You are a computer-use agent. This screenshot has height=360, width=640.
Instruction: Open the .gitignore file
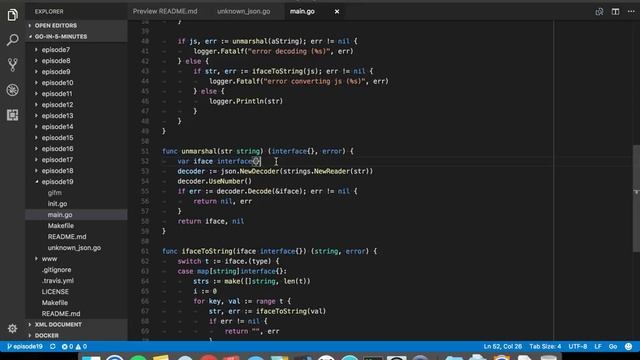(56, 270)
